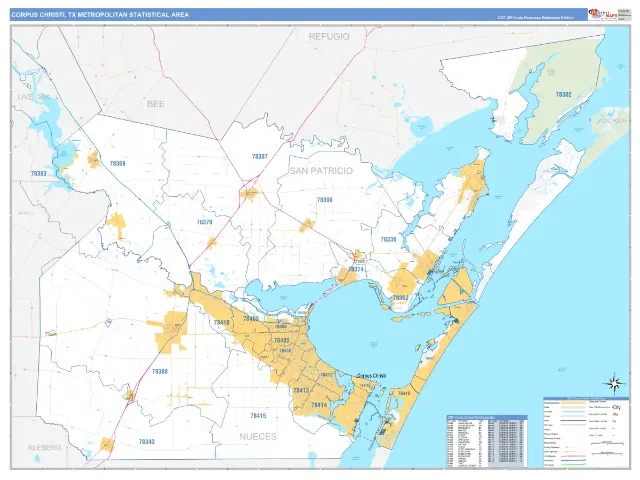Click ZIP code 78336 label
The width and height of the screenshot is (640, 480).
point(388,240)
